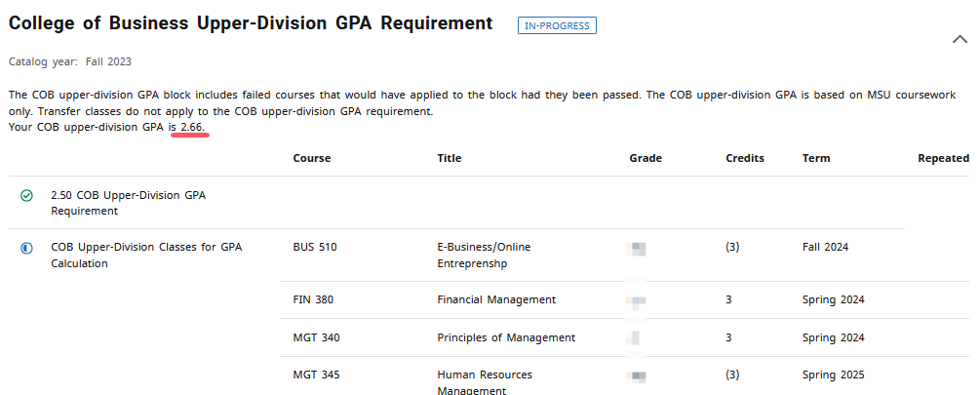Viewport: 980px width, 395px height.
Task: Click the College of Business section heading
Action: click(x=251, y=23)
